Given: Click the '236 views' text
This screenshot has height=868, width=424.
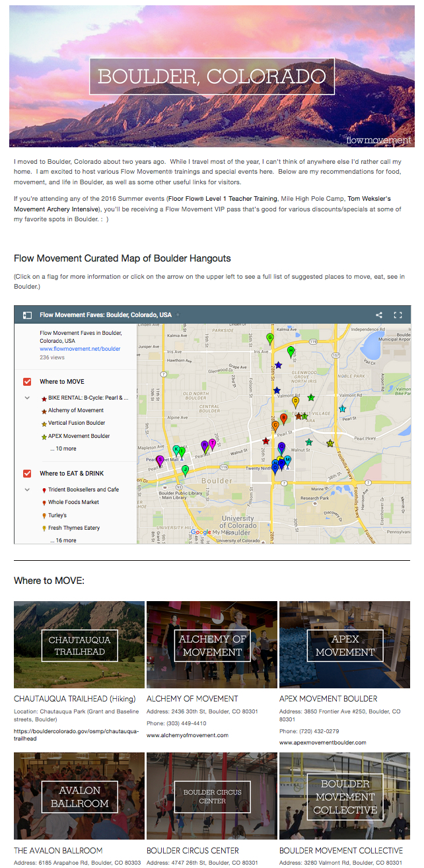Looking at the screenshot, I should [x=52, y=357].
